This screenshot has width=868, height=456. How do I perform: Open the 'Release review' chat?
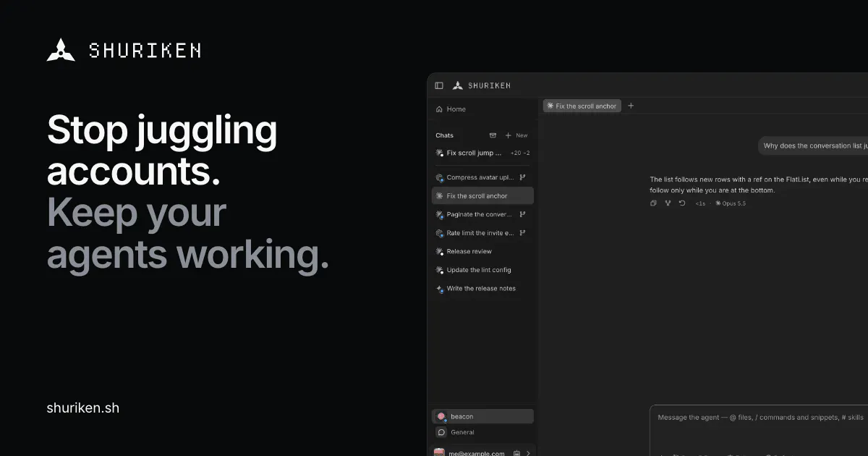click(x=482, y=251)
